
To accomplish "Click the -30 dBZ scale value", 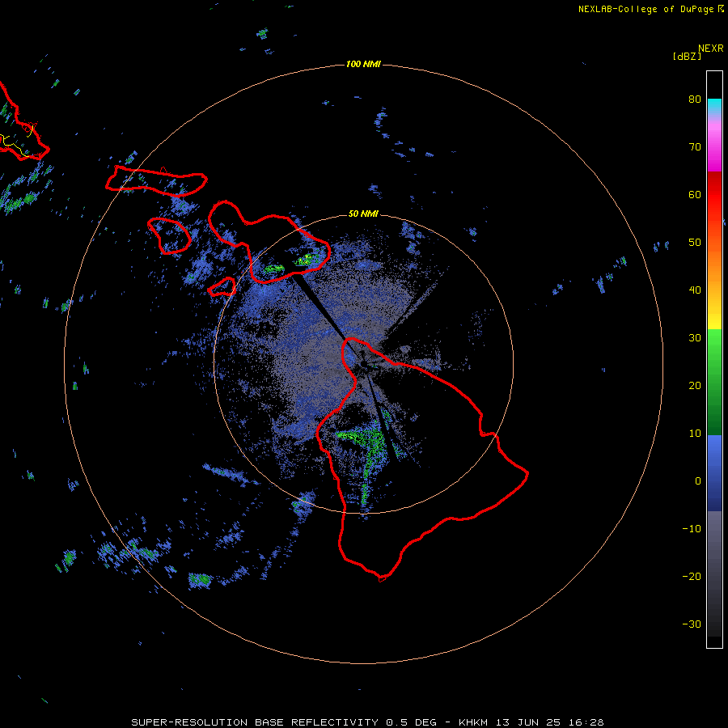I will [692, 624].
